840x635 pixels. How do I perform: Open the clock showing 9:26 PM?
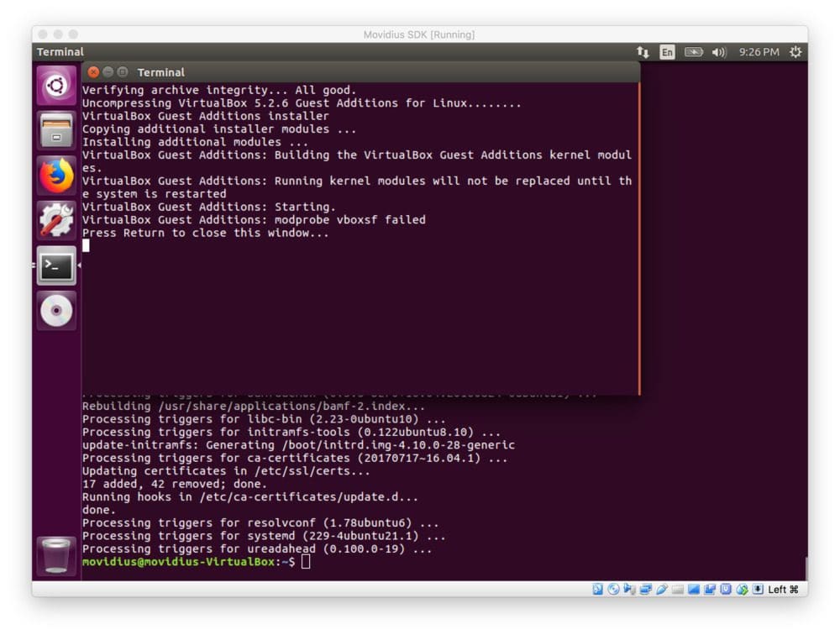(759, 52)
